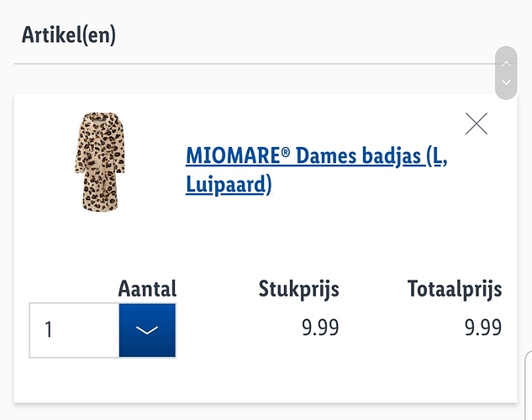
Task: Click the leopard bathrobe product thumbnail
Action: pos(100,161)
